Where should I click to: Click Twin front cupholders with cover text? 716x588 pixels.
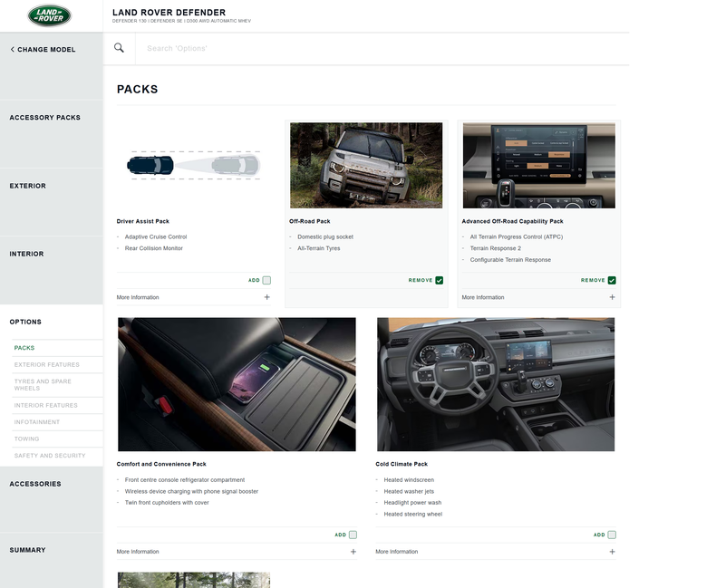[x=167, y=503]
